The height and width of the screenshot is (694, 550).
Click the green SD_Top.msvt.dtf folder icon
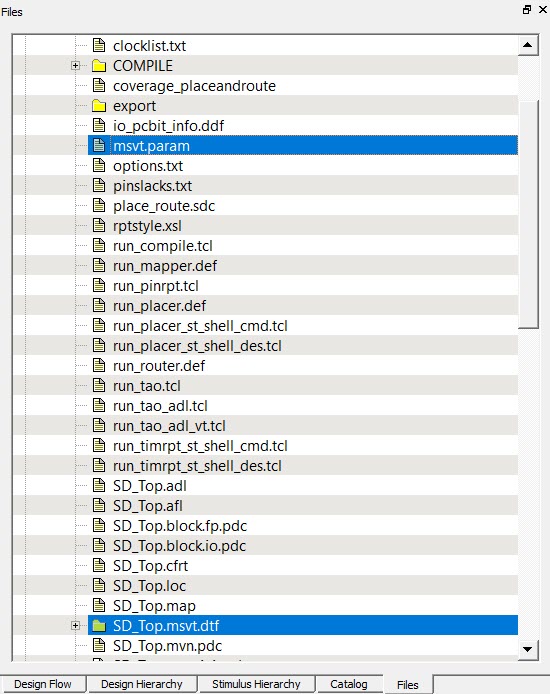click(99, 625)
